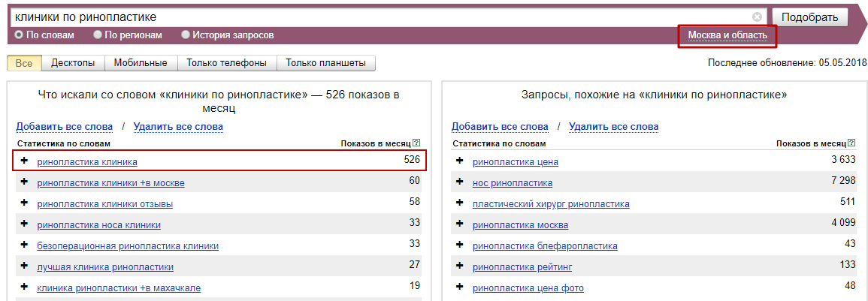Add 'ринопластика москва' via its plus icon
The image size is (868, 301).
(459, 224)
